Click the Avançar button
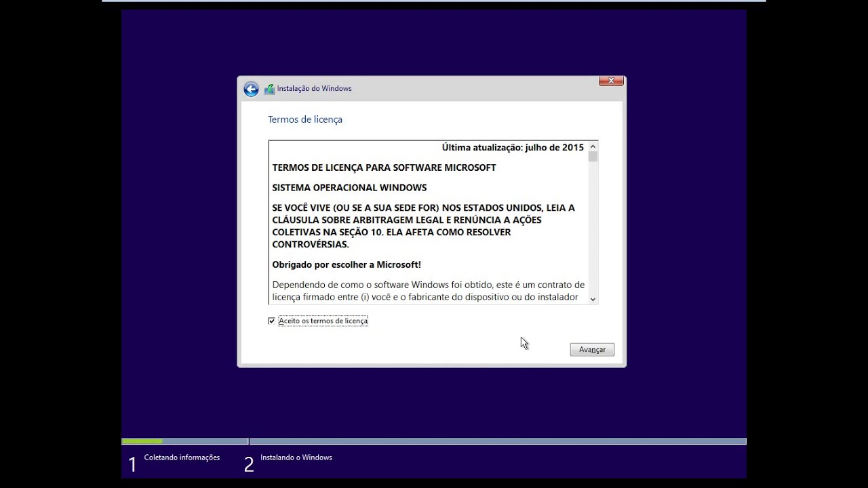The height and width of the screenshot is (488, 868). point(592,350)
